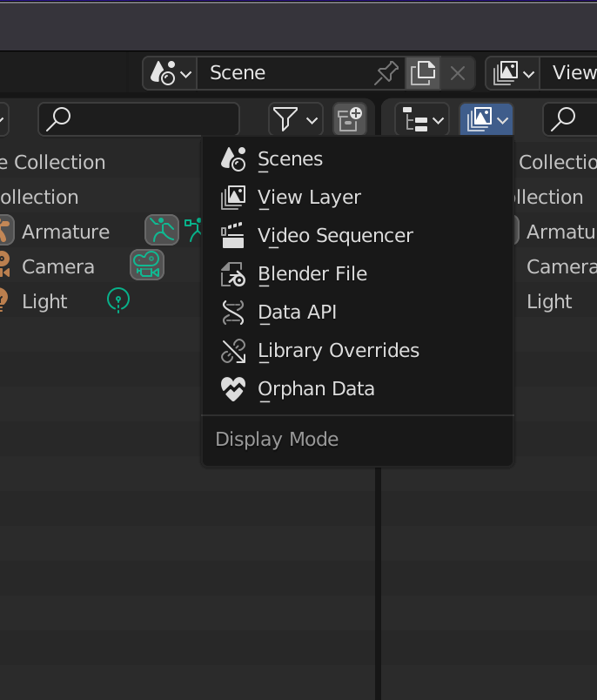Screen dimensions: 597x700
Task: Click the green camera data icon
Action: [147, 266]
